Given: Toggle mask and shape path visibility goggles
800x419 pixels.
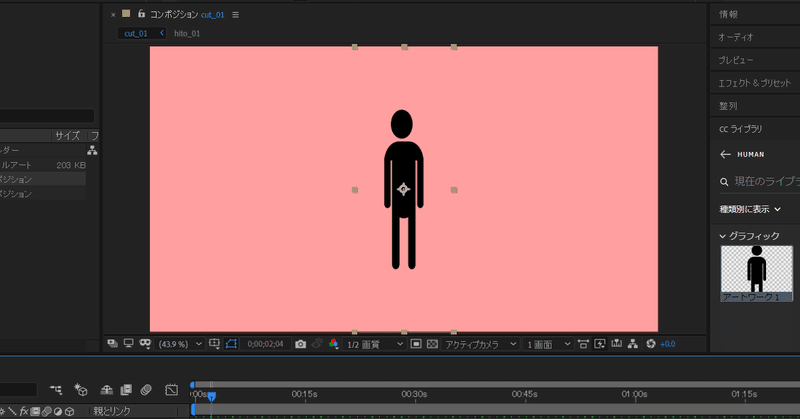Looking at the screenshot, I should [145, 344].
